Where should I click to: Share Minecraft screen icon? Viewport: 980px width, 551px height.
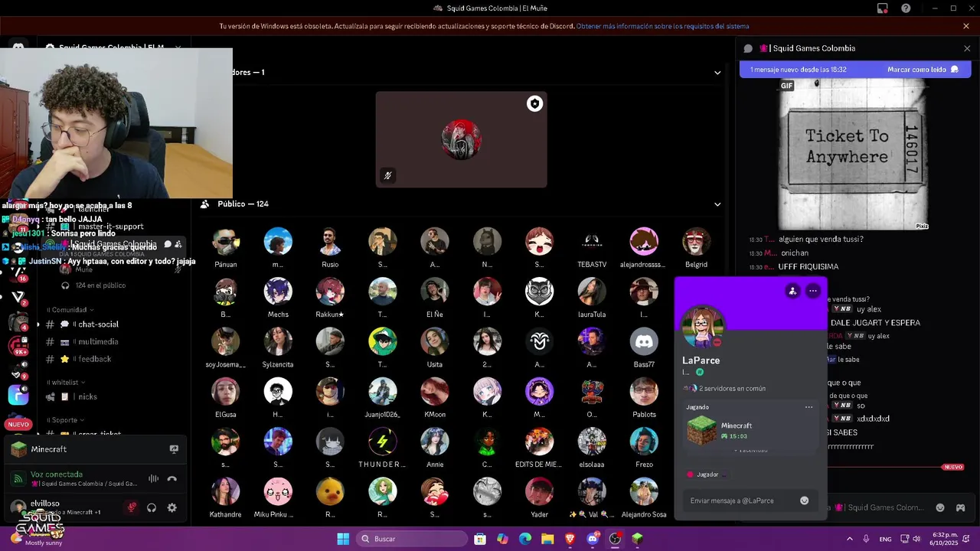[174, 449]
